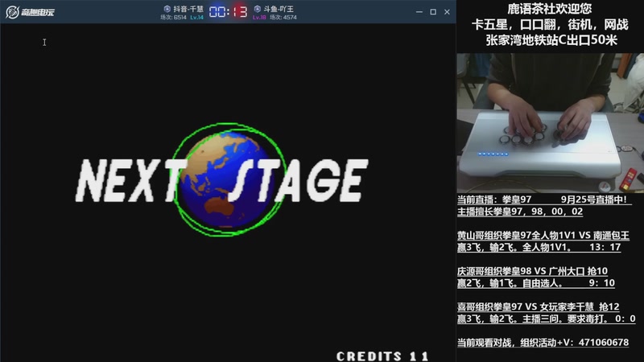The width and height of the screenshot is (644, 362).
Task: Click the 赢2飞，输1飞。自由选人 9:10 line
Action: [x=536, y=283]
